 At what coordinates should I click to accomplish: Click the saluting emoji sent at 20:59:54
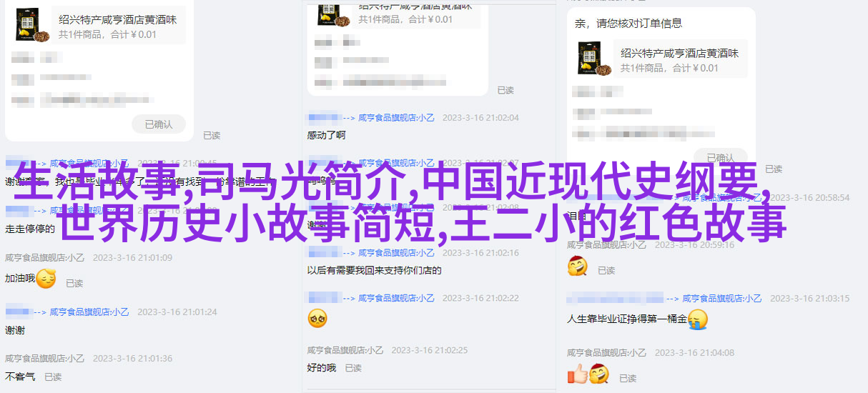[577, 267]
